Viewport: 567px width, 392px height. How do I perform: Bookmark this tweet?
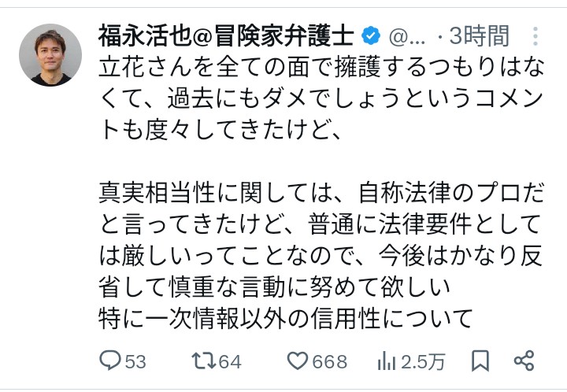click(x=480, y=361)
